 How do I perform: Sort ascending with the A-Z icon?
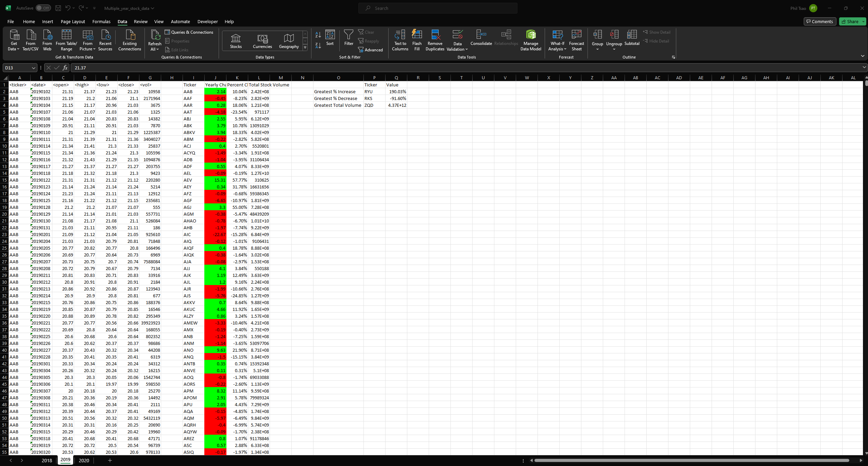tap(318, 35)
